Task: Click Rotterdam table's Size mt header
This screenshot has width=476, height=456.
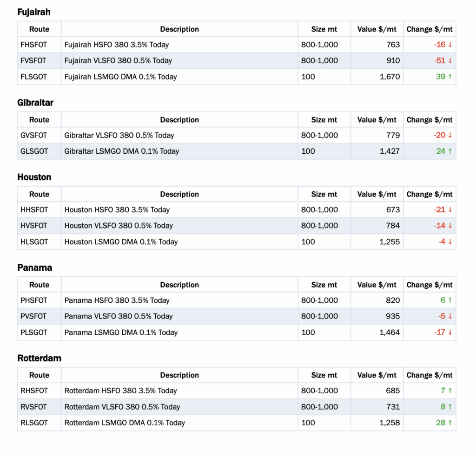Action: (x=324, y=375)
